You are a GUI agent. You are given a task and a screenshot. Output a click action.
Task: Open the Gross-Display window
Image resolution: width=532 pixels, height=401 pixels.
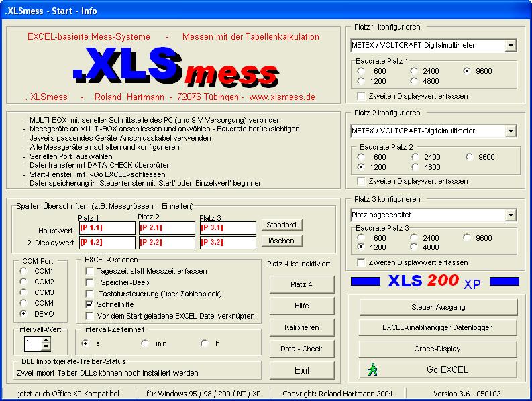point(439,349)
